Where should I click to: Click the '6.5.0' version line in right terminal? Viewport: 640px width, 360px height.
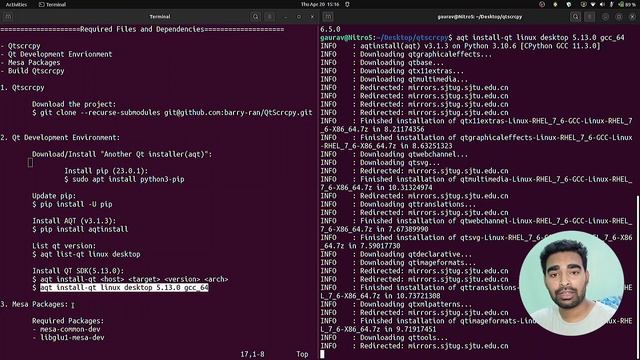click(x=330, y=29)
